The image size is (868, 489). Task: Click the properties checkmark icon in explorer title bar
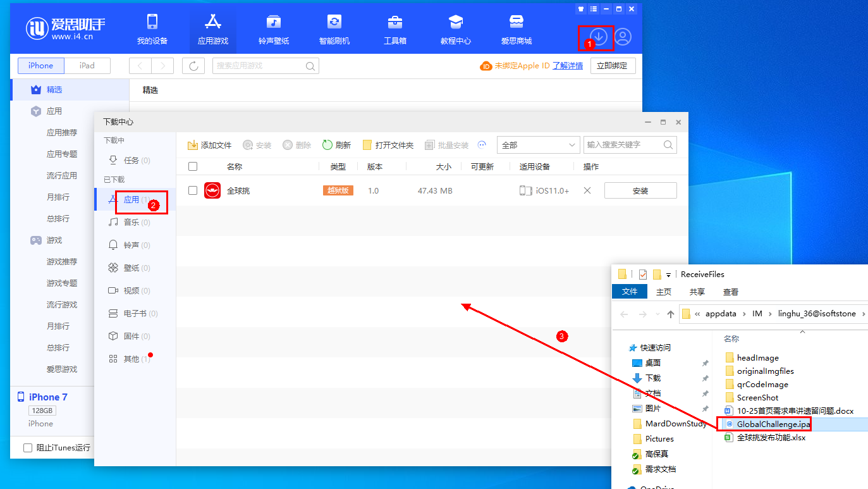[643, 274]
